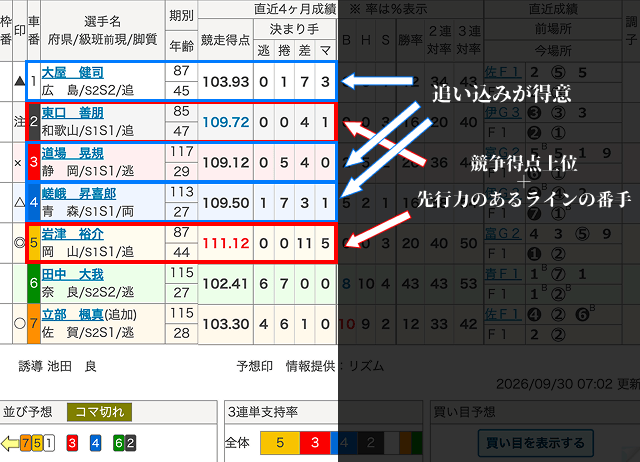Screen dimensions: 640x462
Task: Click black car number 2 cell
Action: [34, 122]
